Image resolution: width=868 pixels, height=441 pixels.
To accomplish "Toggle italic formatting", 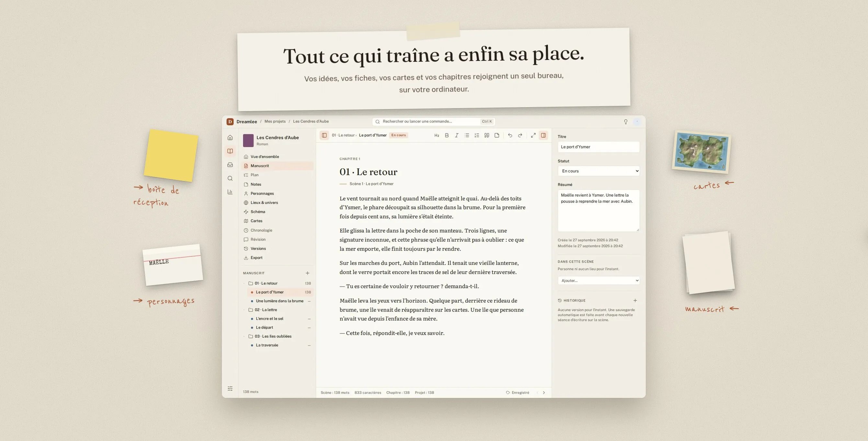I will pos(457,135).
